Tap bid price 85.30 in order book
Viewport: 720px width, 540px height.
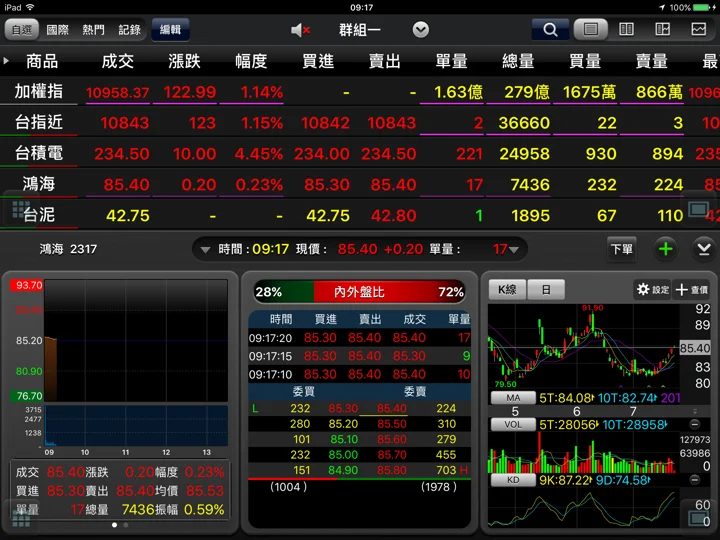point(343,408)
